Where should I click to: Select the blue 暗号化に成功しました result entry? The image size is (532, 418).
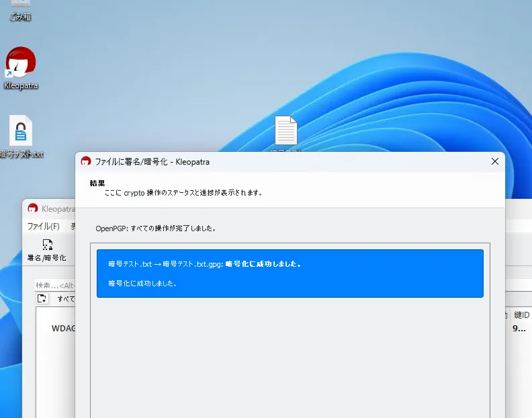click(x=290, y=274)
